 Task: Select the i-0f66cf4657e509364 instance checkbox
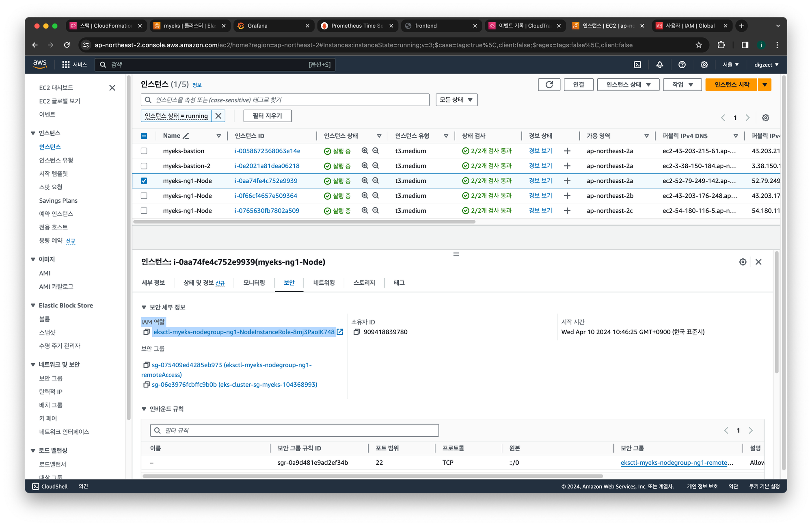click(144, 196)
